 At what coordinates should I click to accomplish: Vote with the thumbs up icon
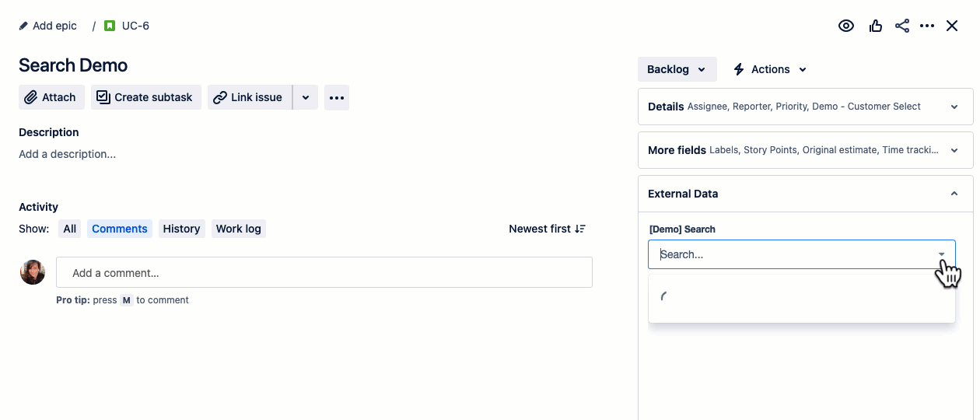tap(876, 26)
